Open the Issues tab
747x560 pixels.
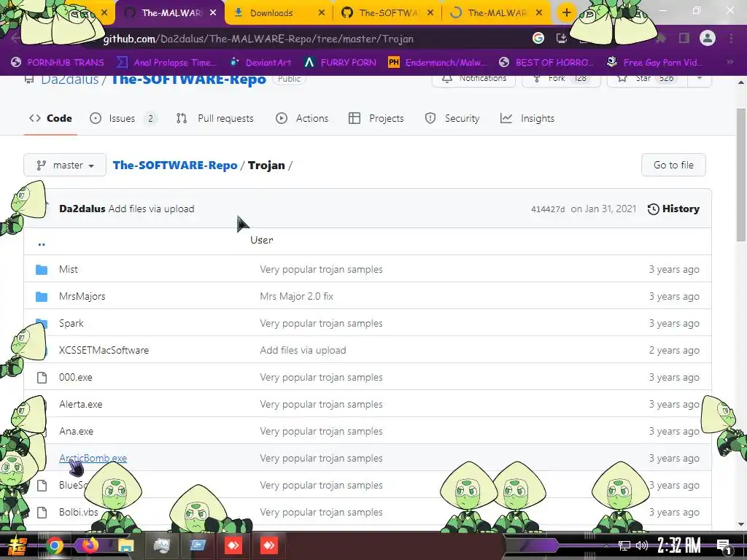[123, 118]
